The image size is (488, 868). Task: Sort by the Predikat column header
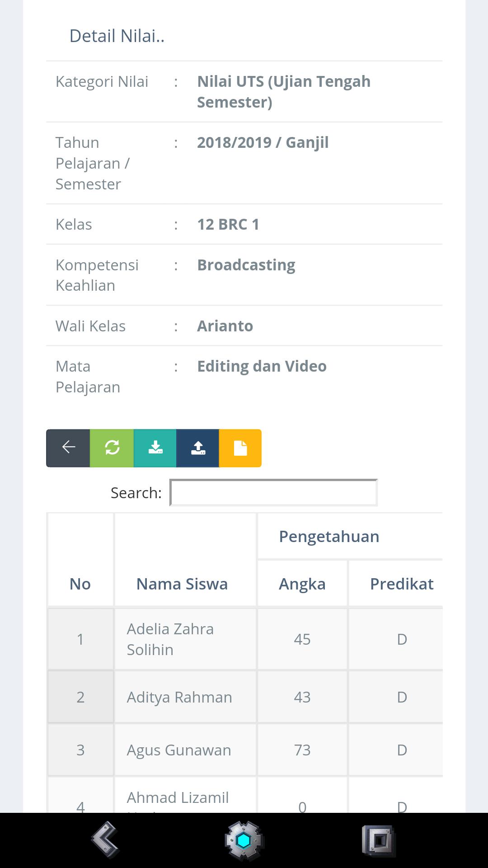click(401, 584)
